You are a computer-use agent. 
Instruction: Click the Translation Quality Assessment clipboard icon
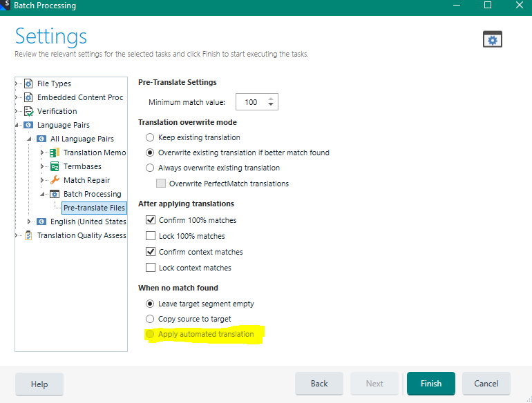(x=28, y=235)
